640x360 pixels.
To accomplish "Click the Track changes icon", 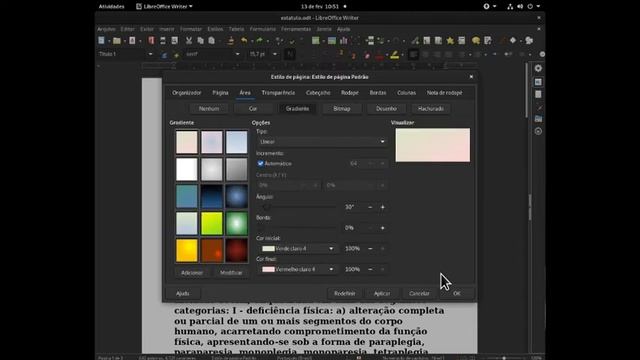I will [488, 40].
